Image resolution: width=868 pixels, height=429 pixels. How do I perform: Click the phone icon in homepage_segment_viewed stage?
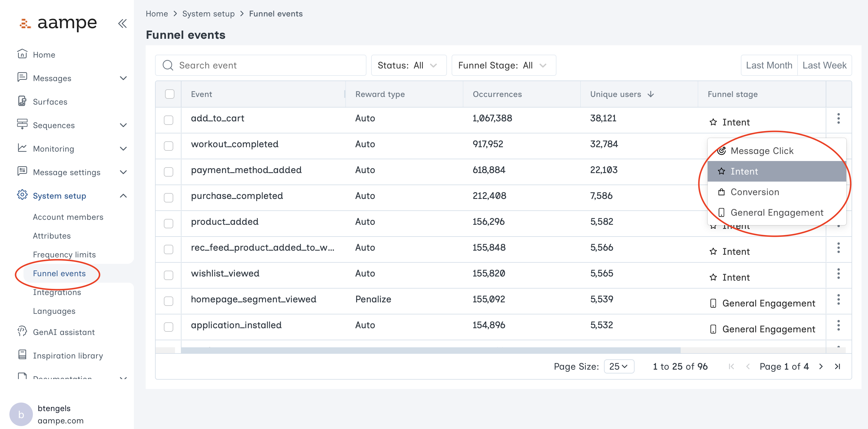pos(713,303)
